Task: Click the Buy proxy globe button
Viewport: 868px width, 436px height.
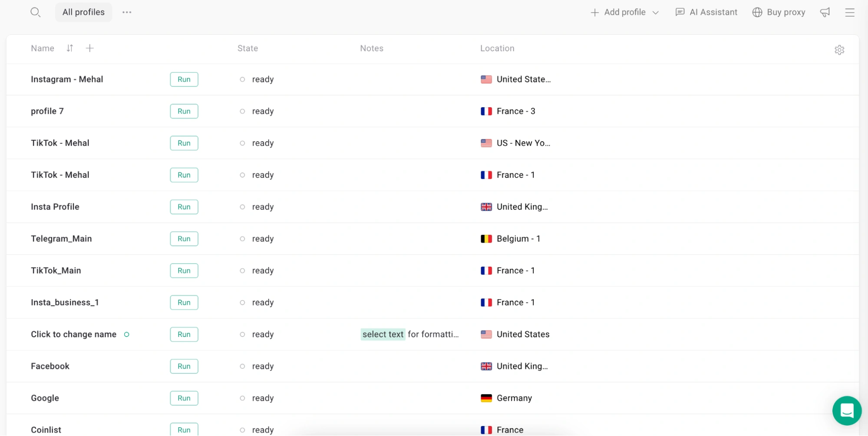Action: (779, 12)
